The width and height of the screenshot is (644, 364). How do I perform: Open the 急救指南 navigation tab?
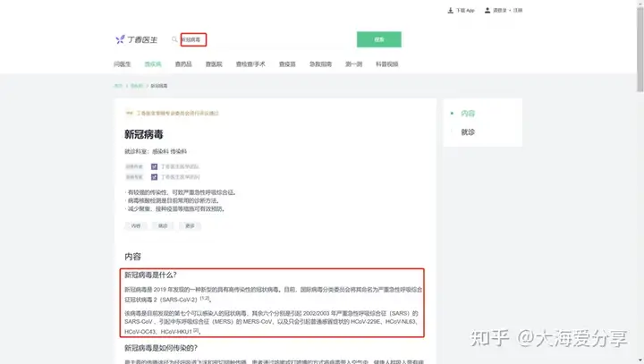pyautogui.click(x=320, y=64)
